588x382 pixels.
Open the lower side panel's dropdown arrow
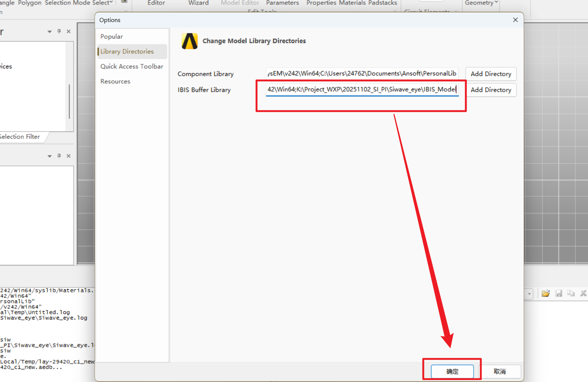click(x=49, y=156)
